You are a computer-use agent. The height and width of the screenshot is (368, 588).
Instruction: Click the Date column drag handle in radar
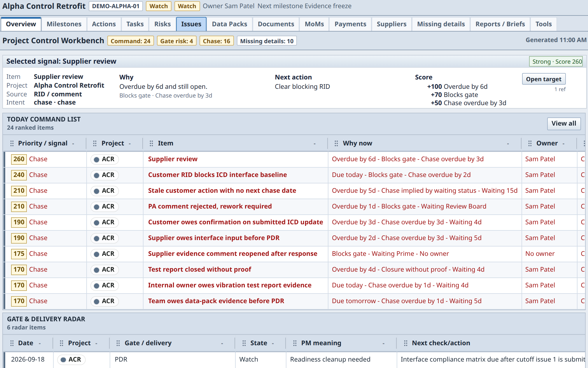pos(12,343)
